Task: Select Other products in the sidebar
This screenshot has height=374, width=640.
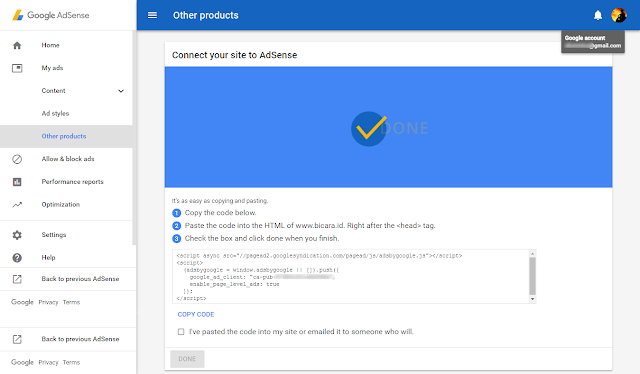Action: (64, 136)
